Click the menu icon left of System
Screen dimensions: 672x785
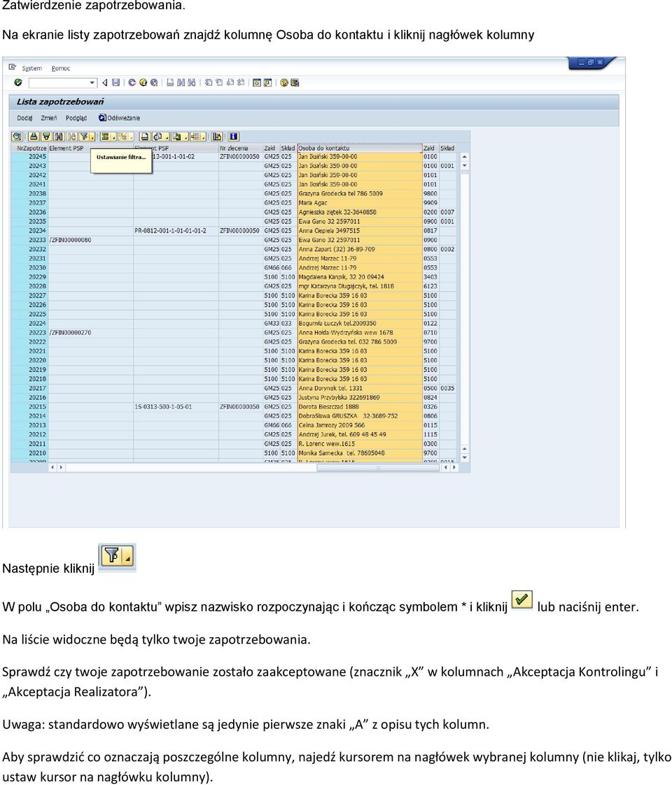click(x=13, y=67)
